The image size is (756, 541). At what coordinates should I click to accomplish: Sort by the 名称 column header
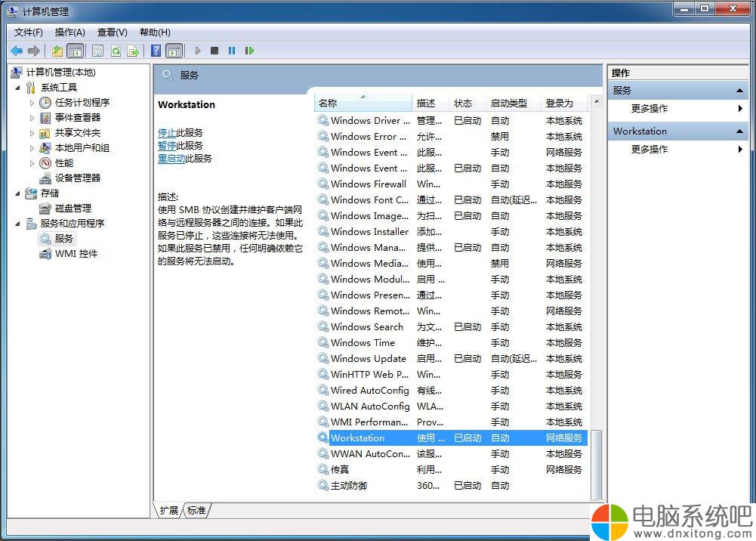coord(363,104)
